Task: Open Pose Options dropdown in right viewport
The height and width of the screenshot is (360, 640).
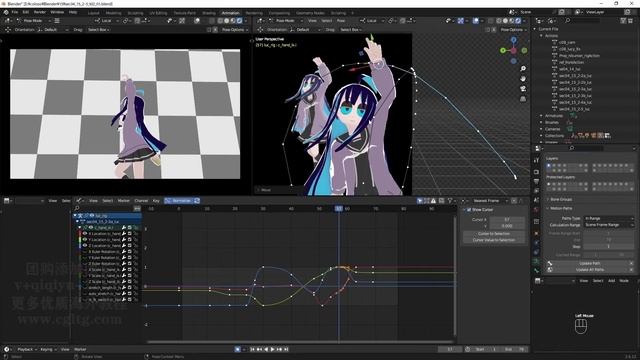Action: [x=512, y=30]
